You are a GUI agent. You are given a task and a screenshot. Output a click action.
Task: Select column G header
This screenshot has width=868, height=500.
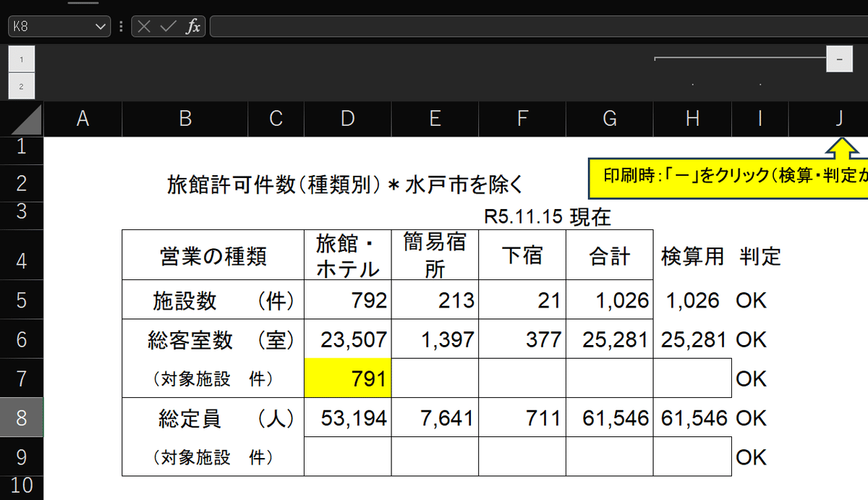coord(610,119)
